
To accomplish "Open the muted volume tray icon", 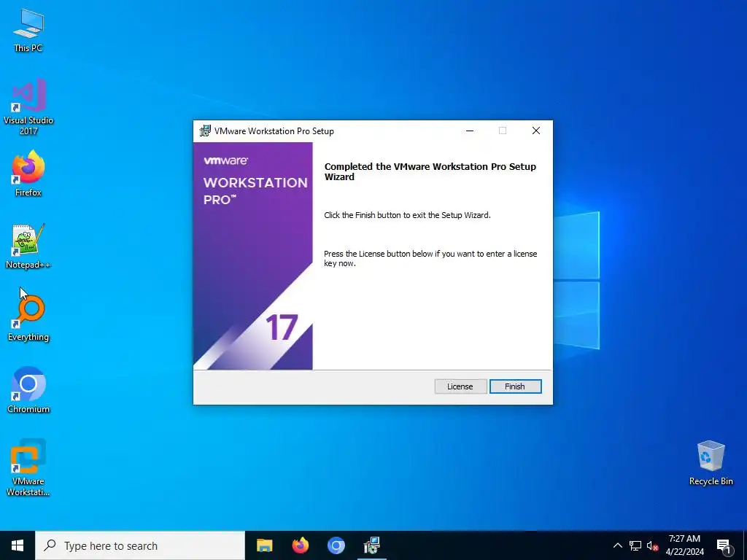I will pyautogui.click(x=652, y=545).
